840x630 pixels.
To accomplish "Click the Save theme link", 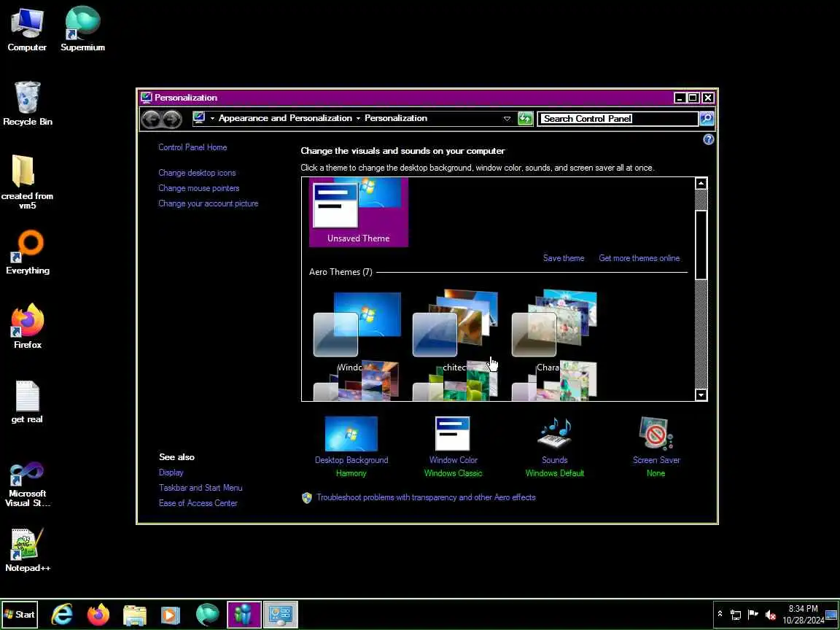I will tap(564, 258).
